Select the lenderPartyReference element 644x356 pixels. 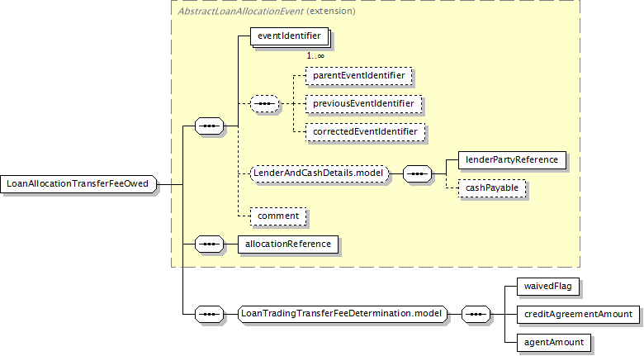512,160
